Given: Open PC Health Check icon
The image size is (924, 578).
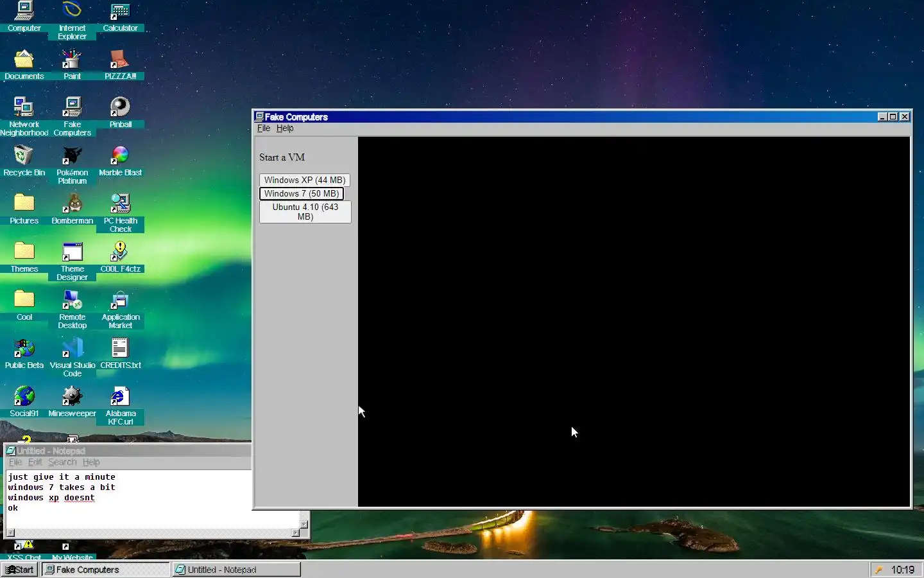Looking at the screenshot, I should click(x=120, y=213).
